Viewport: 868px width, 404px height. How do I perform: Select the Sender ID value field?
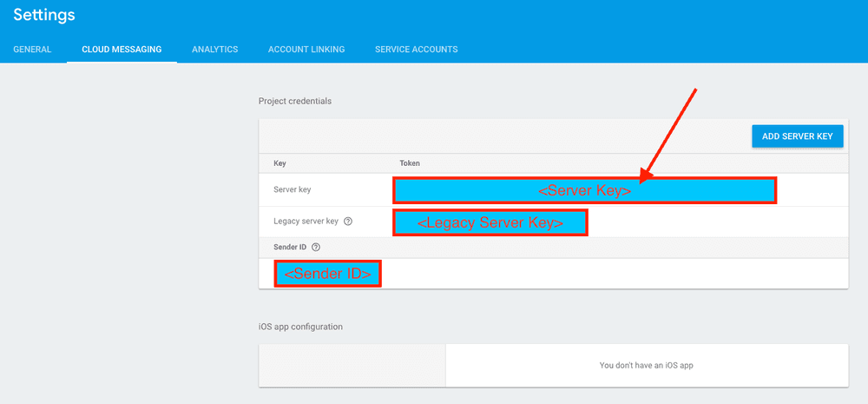click(x=328, y=274)
